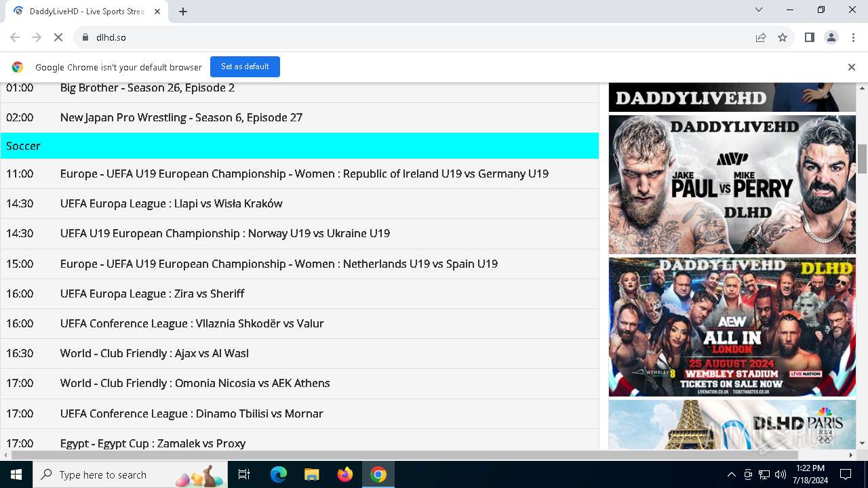Show hidden tray icons chevron
868x488 pixels.
[x=731, y=474]
